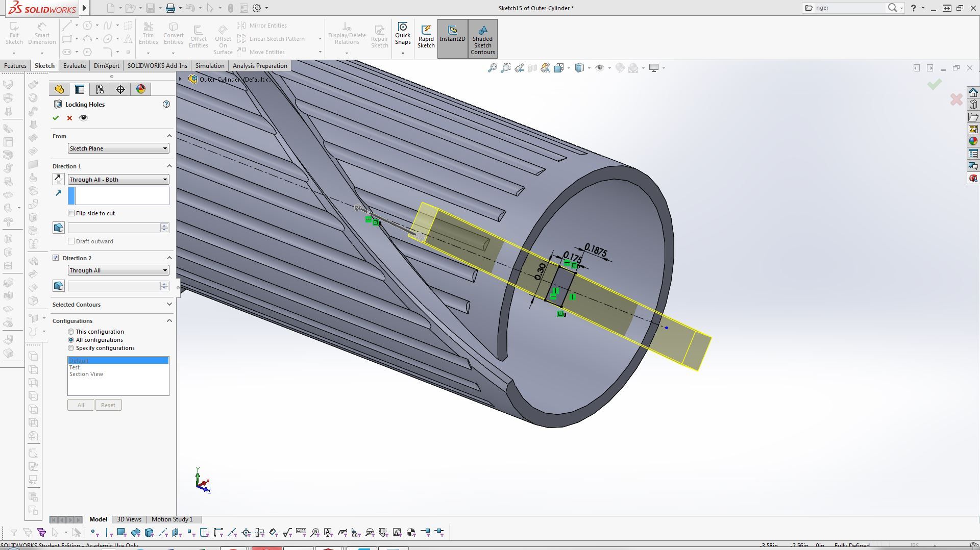Open the Motion Study 1 tab
Image resolution: width=980 pixels, height=550 pixels.
[x=172, y=519]
